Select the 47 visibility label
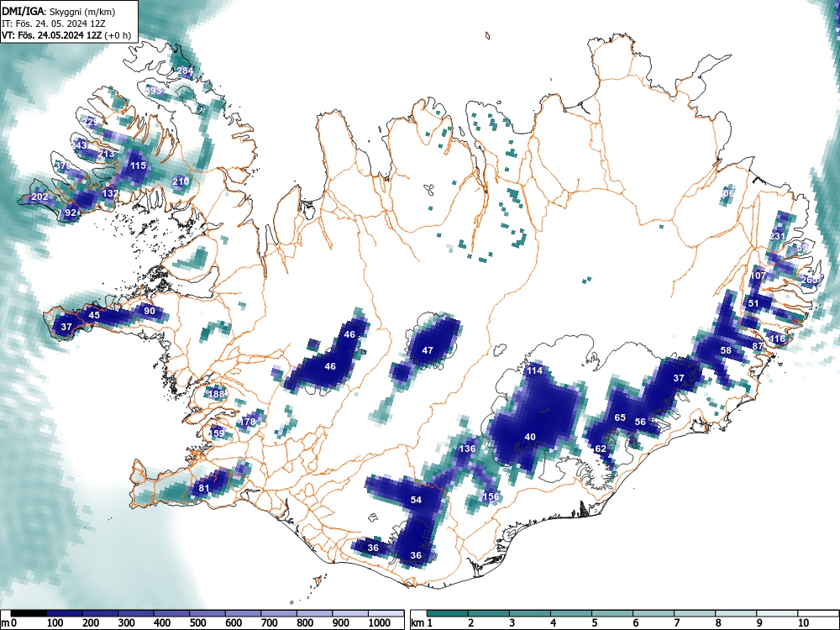Screen dimensions: 840x630 pyautogui.click(x=428, y=350)
